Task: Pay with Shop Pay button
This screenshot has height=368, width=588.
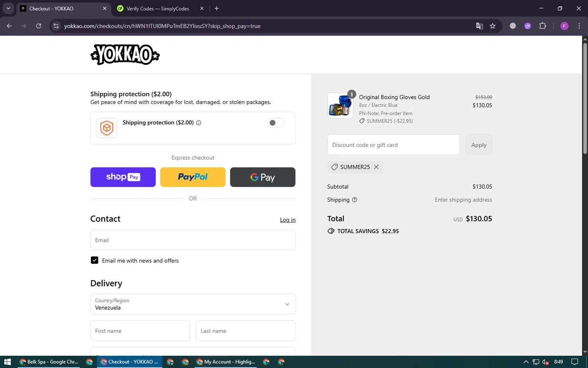Action: pyautogui.click(x=123, y=177)
